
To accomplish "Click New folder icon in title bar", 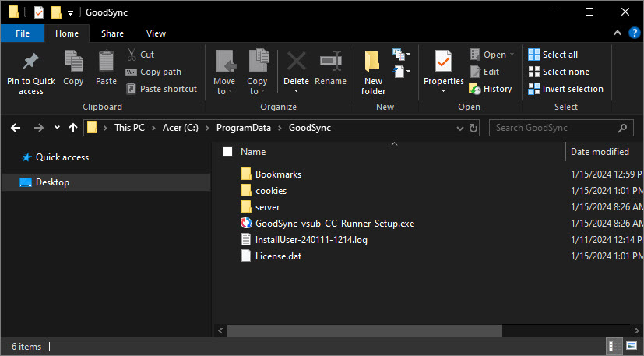I will pos(56,12).
